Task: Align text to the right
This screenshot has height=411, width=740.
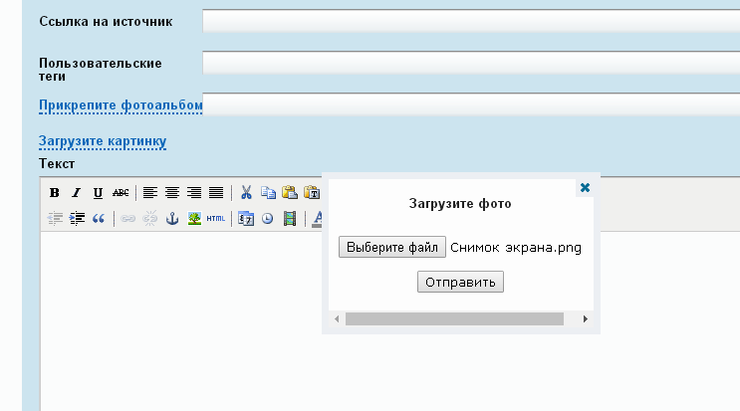Action: [x=194, y=193]
